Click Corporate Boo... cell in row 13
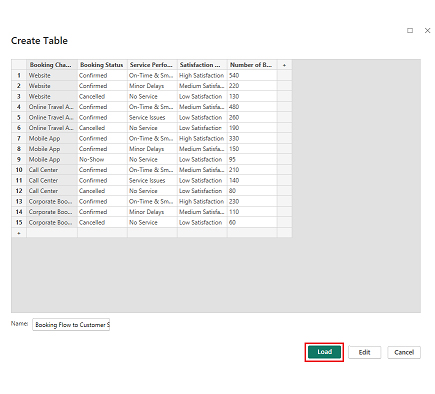 tap(52, 201)
